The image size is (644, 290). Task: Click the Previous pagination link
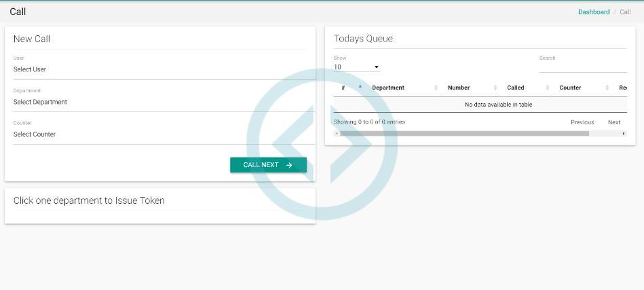pyautogui.click(x=582, y=122)
